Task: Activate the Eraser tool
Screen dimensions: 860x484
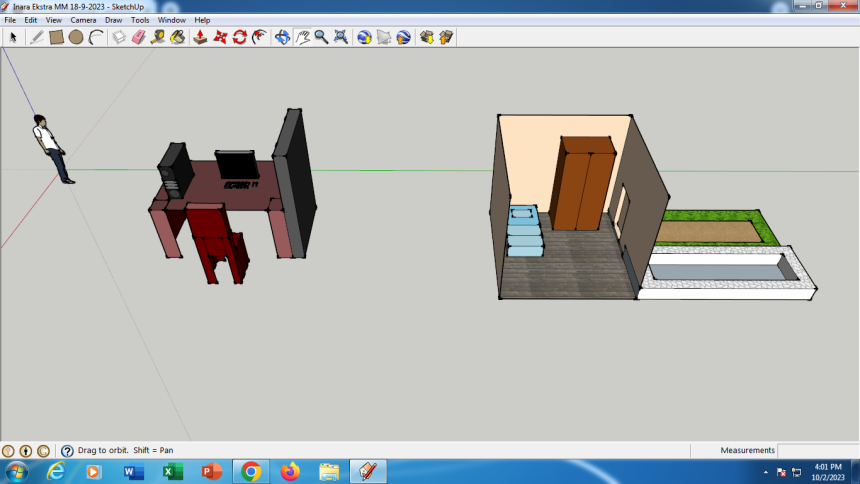Action: (138, 37)
